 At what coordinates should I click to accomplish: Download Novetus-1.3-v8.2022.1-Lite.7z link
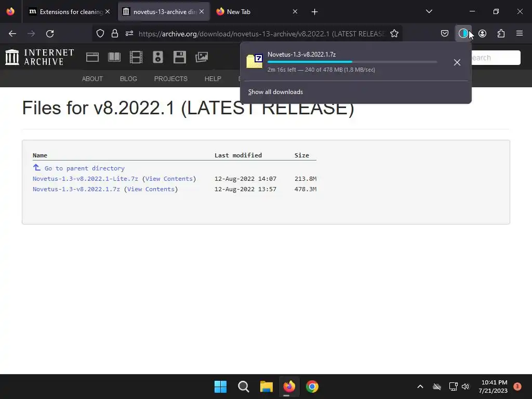click(x=85, y=179)
